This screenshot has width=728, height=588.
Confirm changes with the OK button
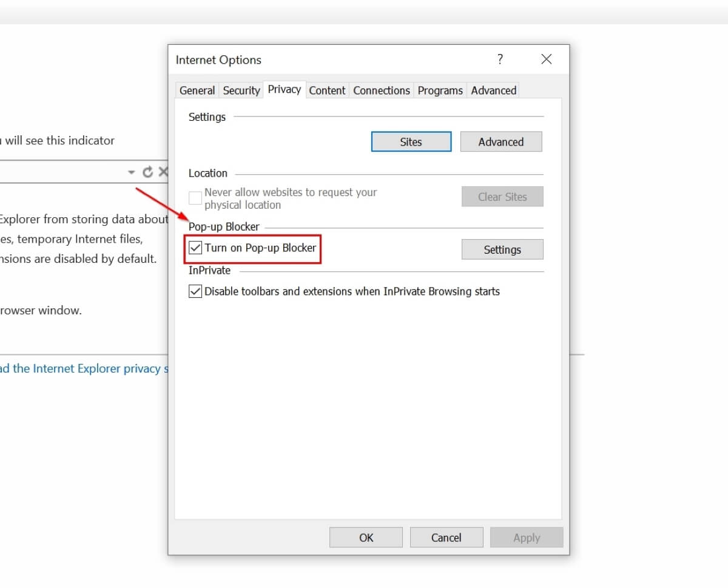(366, 537)
